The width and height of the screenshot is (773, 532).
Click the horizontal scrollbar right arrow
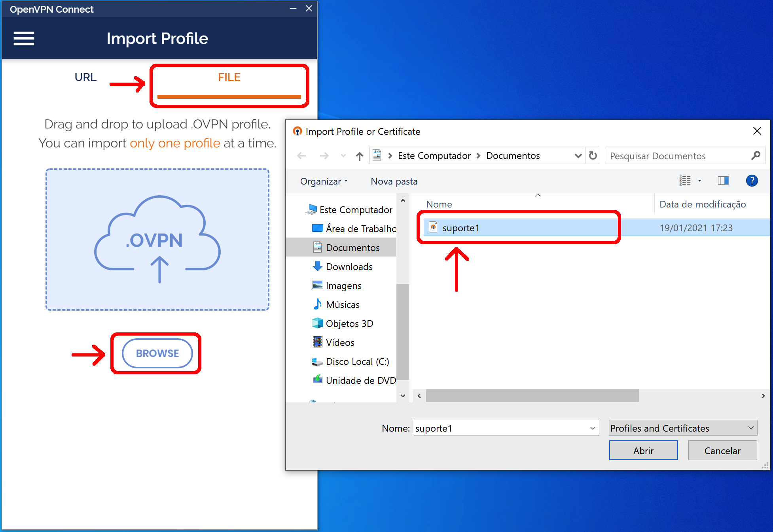click(x=763, y=396)
